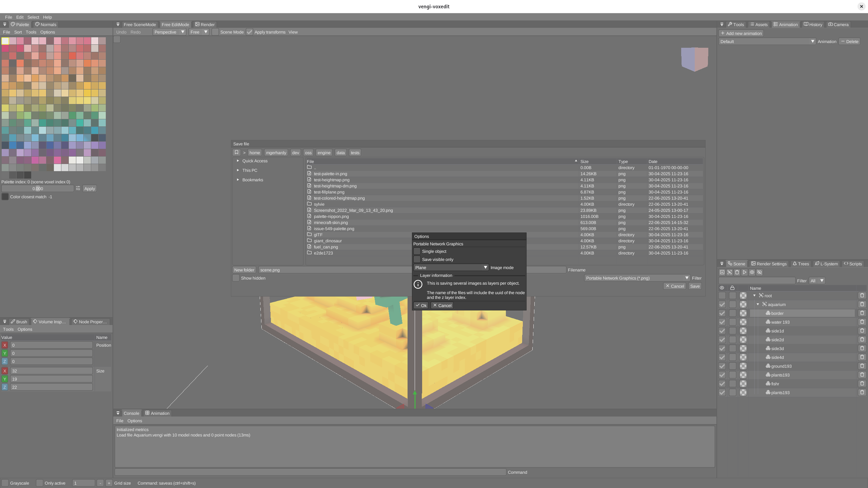This screenshot has height=488, width=868.
Task: Pick the first white palette color swatch
Action: pos(5,41)
